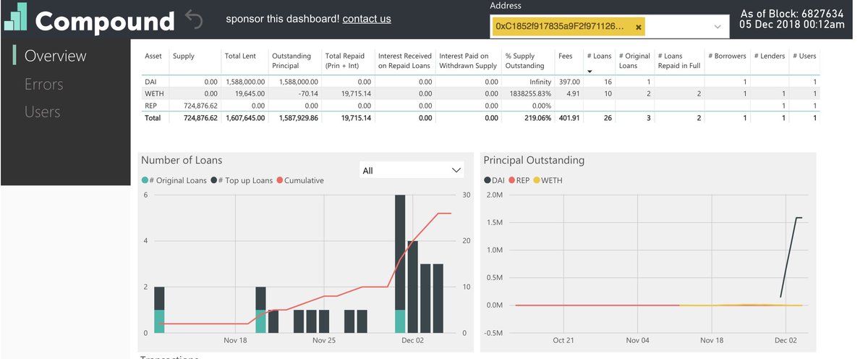Click the selected address chip 0xC1852f917835a9F2f971126
Image resolution: width=868 pixels, height=359 pixels.
(x=569, y=27)
